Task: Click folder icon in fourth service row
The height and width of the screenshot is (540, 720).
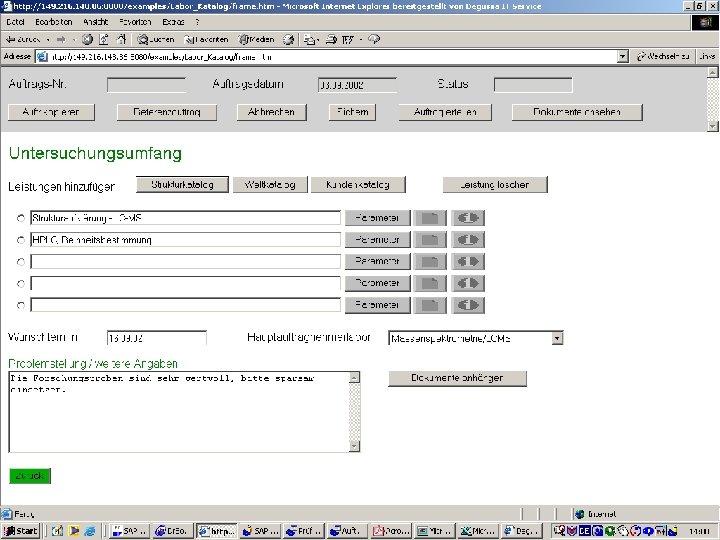Action: [x=430, y=283]
